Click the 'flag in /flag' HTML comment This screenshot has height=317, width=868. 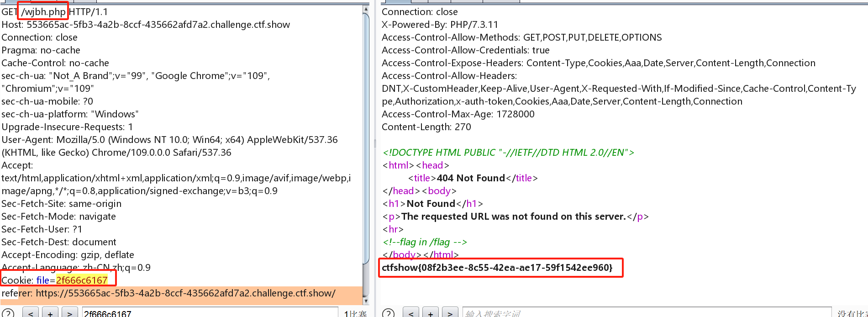425,242
